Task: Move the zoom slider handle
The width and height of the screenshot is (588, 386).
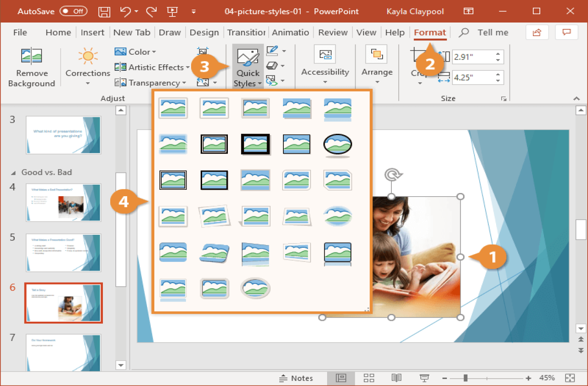Action: 465,378
